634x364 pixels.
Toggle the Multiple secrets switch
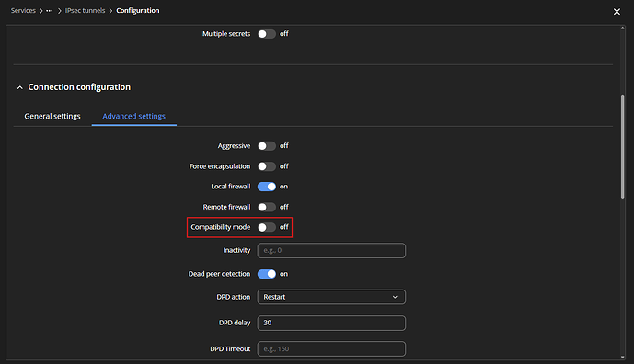(x=267, y=34)
